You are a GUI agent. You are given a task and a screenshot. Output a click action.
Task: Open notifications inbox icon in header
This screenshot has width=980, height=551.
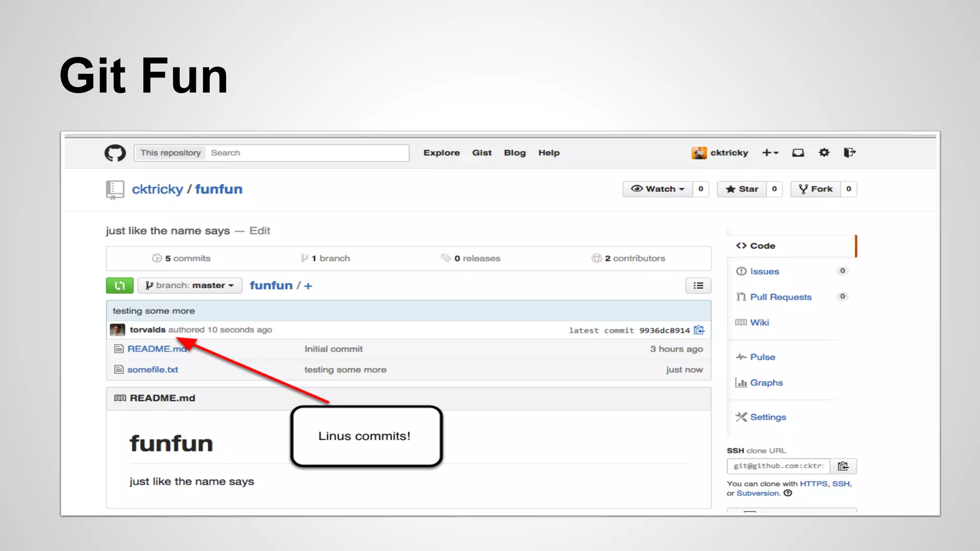[x=798, y=153]
